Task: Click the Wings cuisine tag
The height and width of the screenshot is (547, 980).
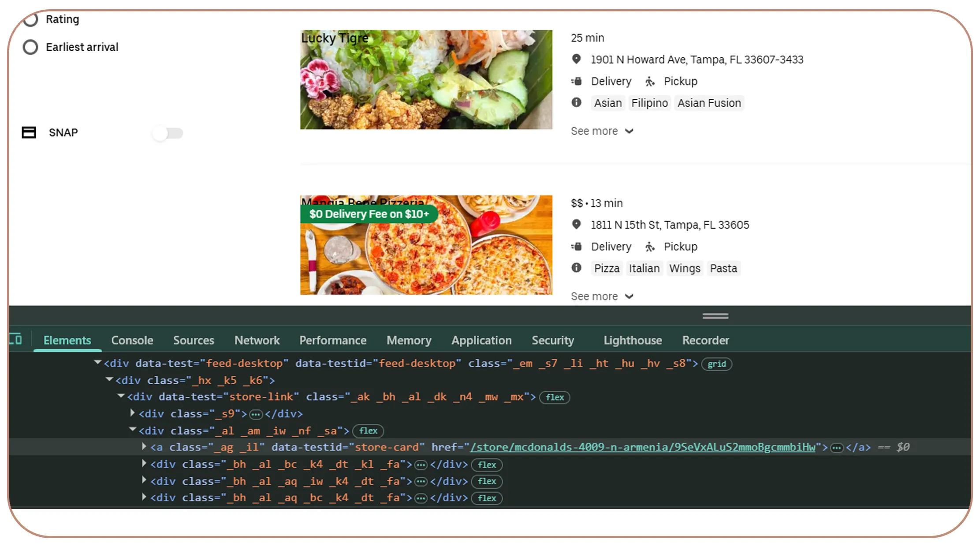Action: (685, 268)
